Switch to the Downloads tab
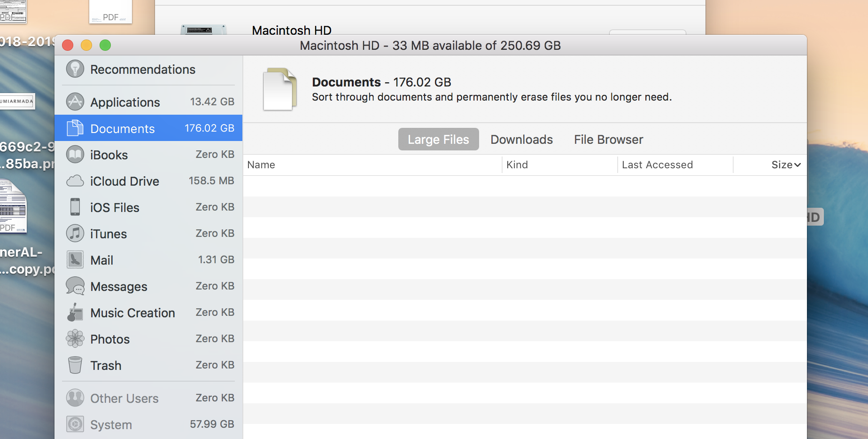This screenshot has width=868, height=439. click(x=522, y=139)
